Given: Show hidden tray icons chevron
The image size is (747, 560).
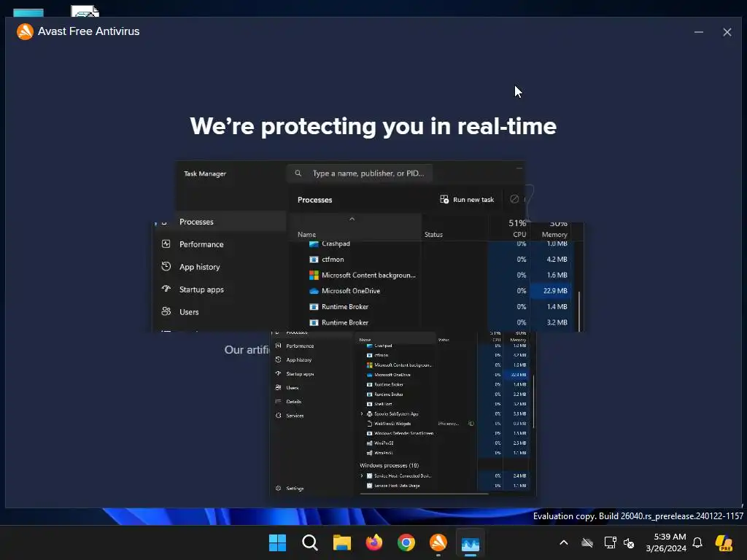Looking at the screenshot, I should click(x=564, y=542).
